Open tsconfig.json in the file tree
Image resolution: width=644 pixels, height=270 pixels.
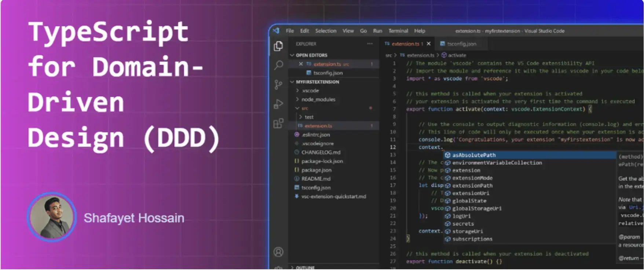point(316,187)
